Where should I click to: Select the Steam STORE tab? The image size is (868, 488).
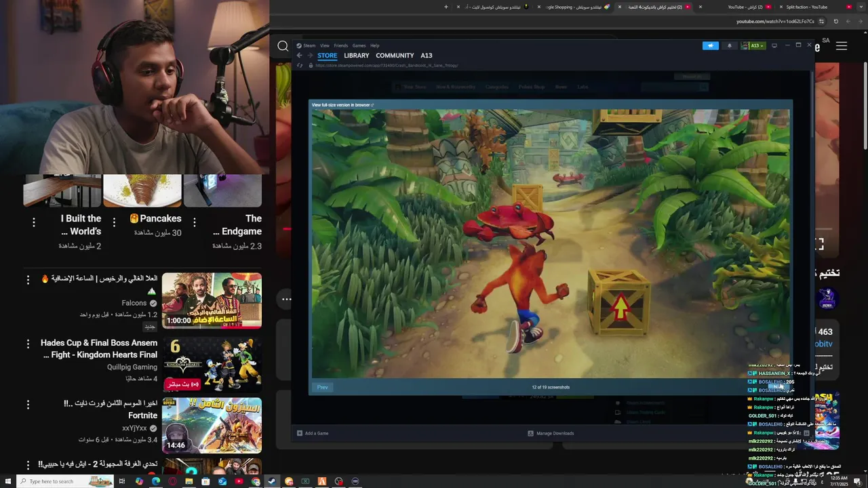pyautogui.click(x=327, y=56)
